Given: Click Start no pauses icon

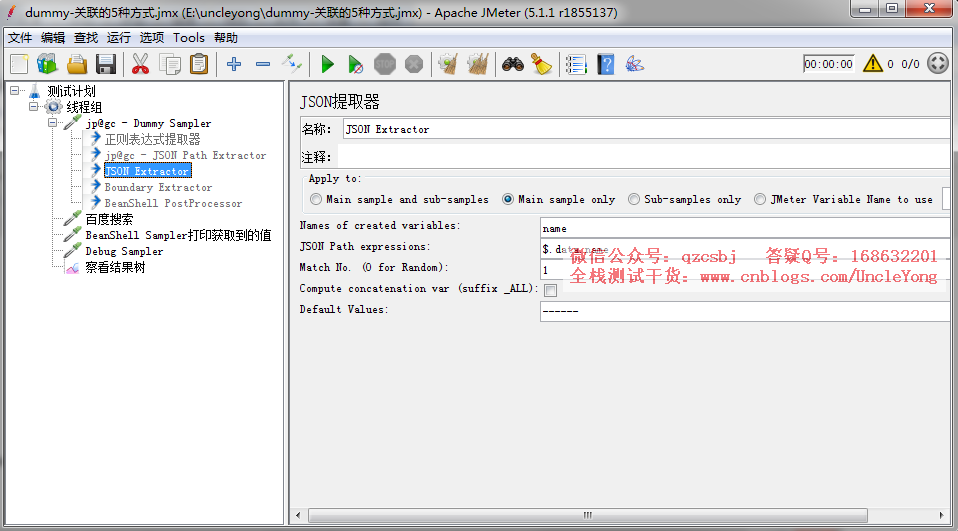Looking at the screenshot, I should click(356, 64).
